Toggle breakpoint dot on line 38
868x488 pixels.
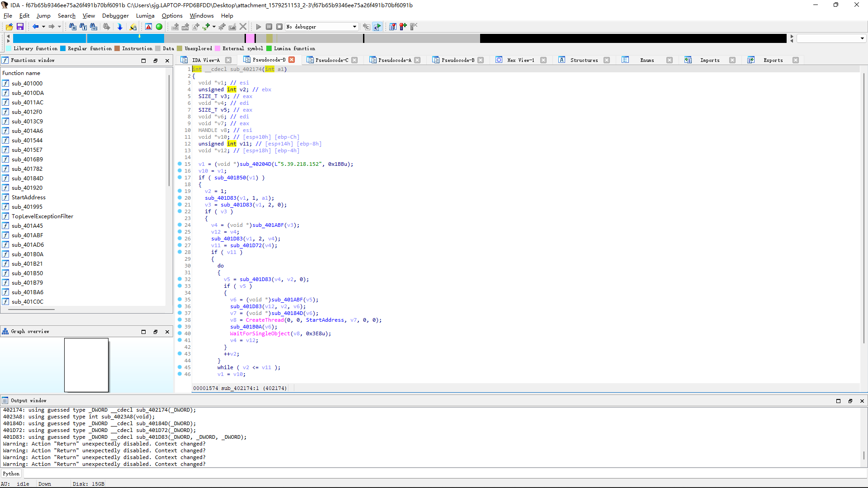(179, 320)
